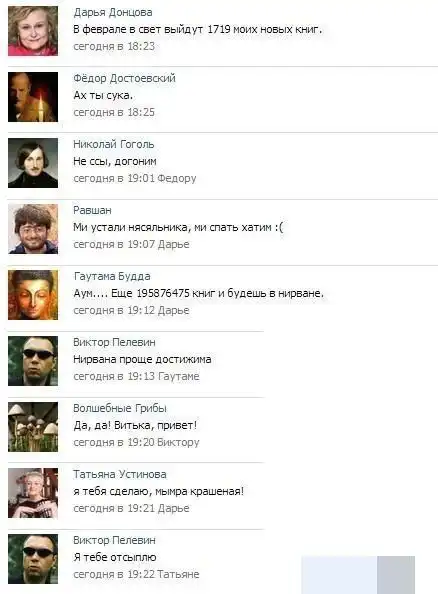Click timestamp 'сегодня в 18:23' on first post
Image resolution: width=438 pixels, height=594 pixels.
tap(114, 46)
